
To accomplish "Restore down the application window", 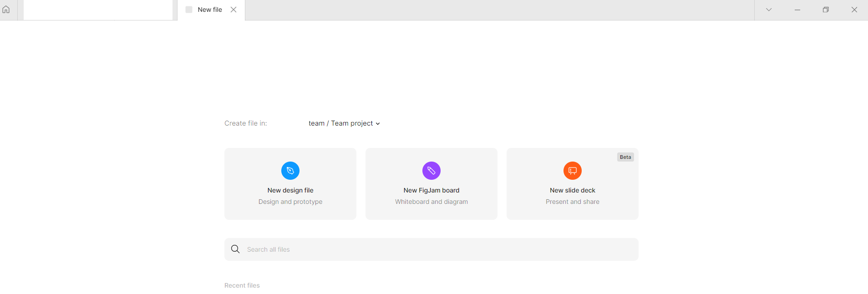I will (826, 10).
